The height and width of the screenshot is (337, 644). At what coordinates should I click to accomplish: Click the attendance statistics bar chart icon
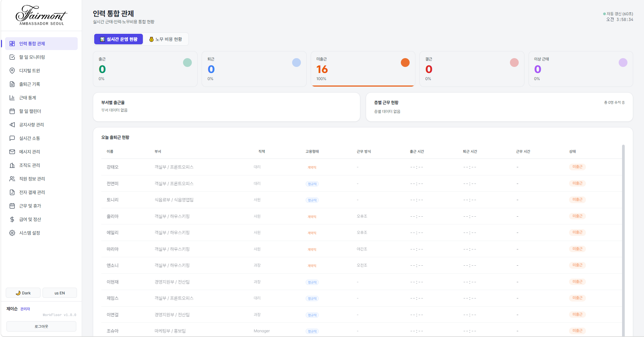pyautogui.click(x=12, y=98)
